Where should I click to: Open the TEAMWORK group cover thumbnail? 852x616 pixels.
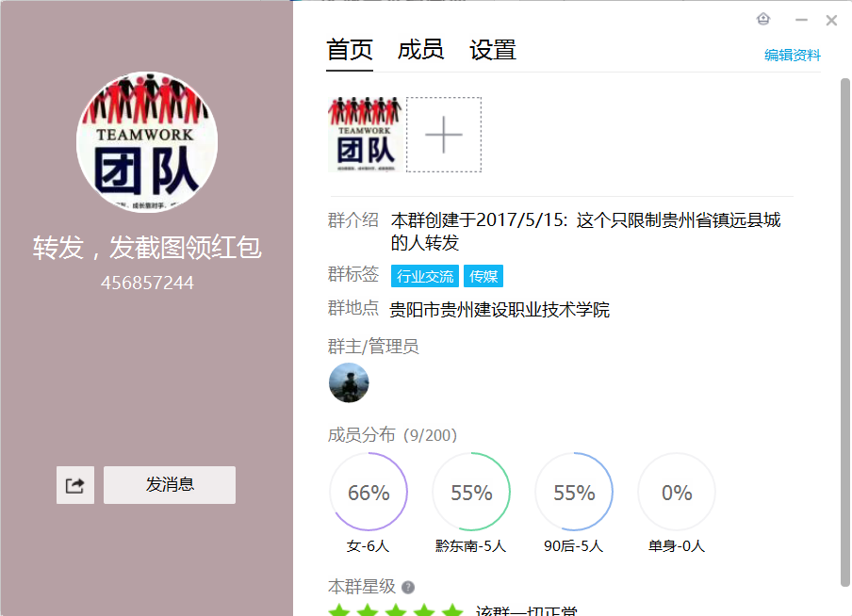(x=365, y=135)
